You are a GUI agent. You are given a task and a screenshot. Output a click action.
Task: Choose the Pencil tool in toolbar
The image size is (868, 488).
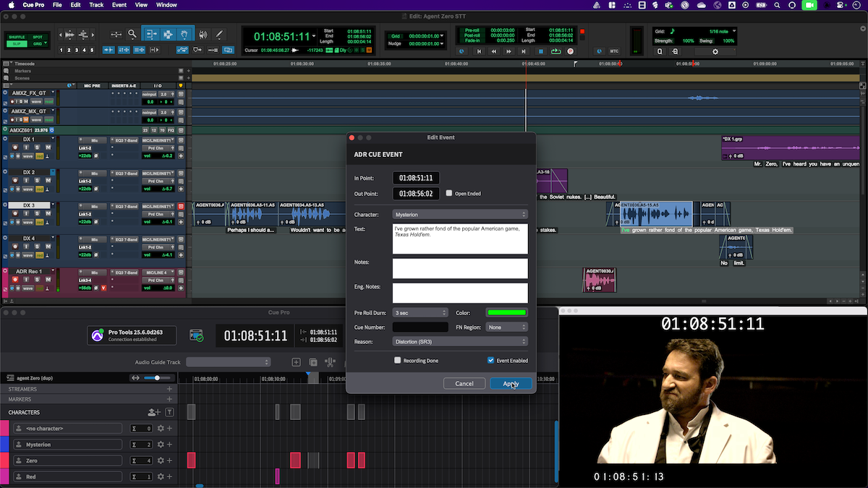click(x=218, y=34)
